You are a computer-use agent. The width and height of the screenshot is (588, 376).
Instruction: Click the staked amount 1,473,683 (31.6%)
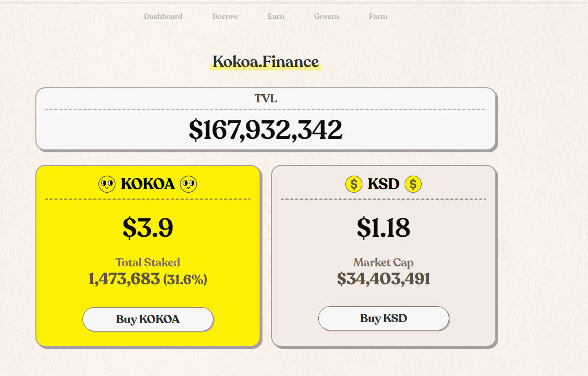tap(147, 279)
